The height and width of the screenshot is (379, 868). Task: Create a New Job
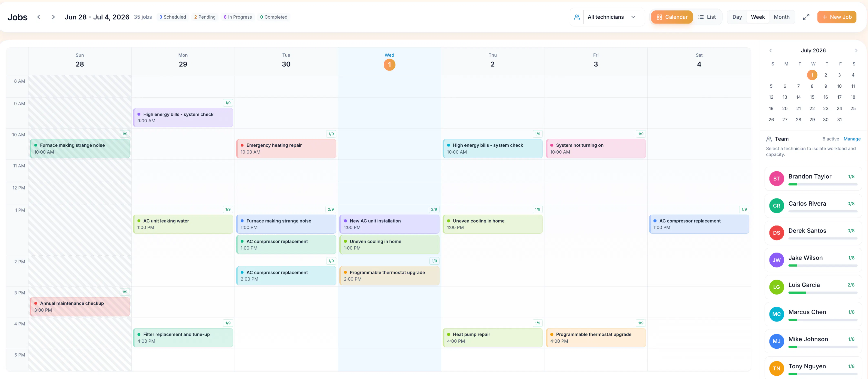point(836,17)
